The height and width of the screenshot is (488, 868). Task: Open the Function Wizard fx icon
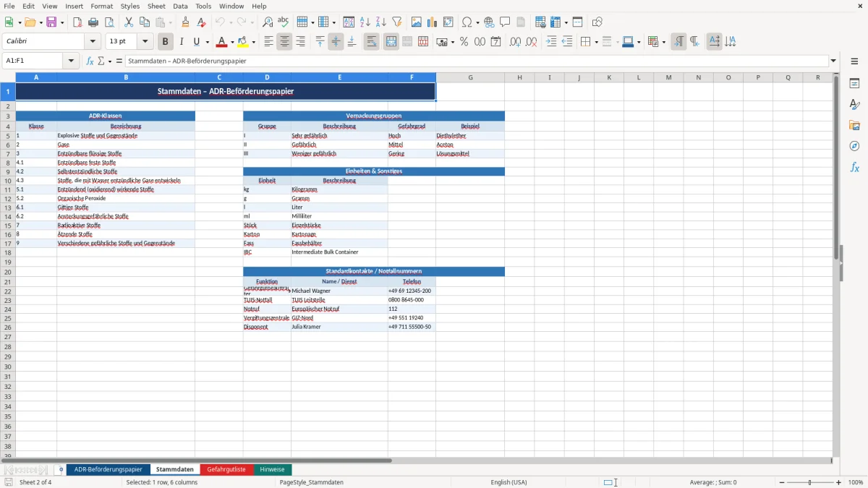click(x=90, y=61)
